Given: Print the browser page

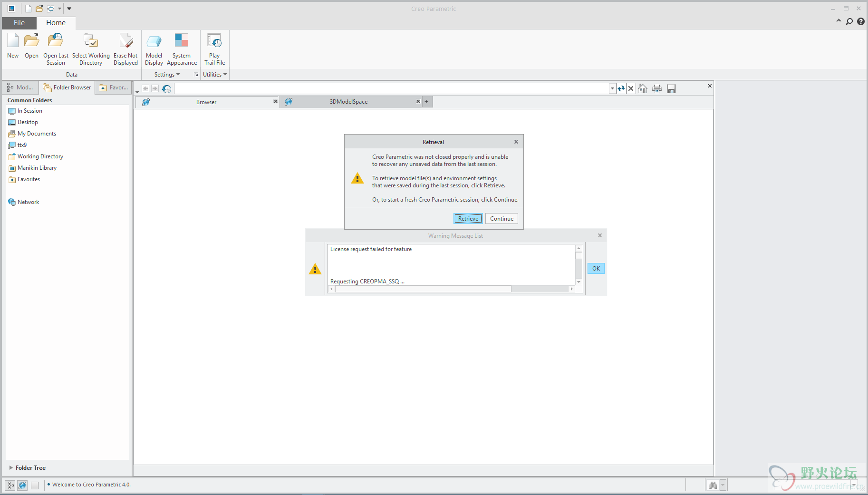Looking at the screenshot, I should point(657,88).
